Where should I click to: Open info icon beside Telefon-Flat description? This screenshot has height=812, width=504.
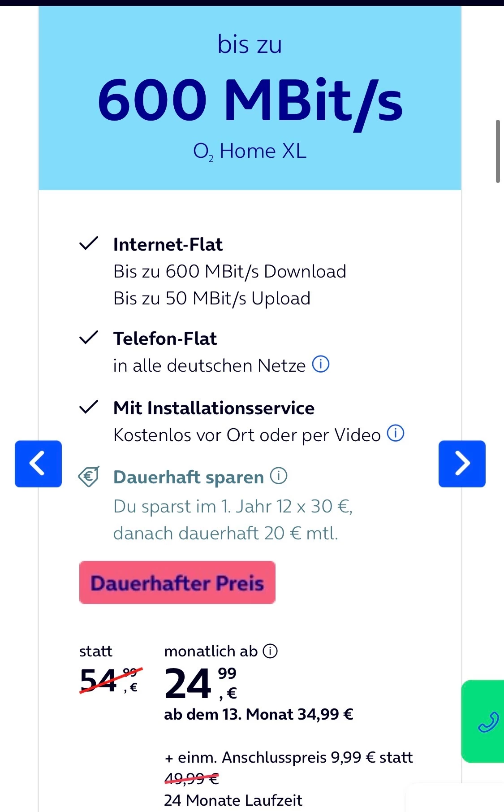[x=321, y=364]
